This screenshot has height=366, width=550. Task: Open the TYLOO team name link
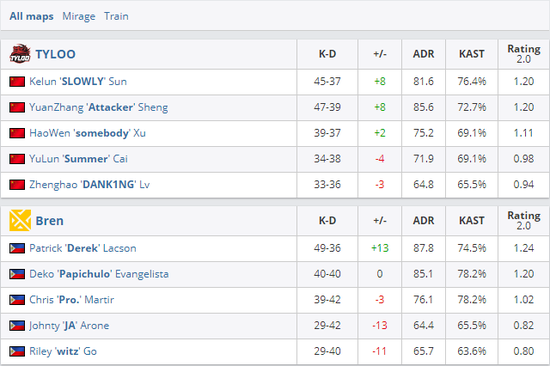(x=55, y=54)
